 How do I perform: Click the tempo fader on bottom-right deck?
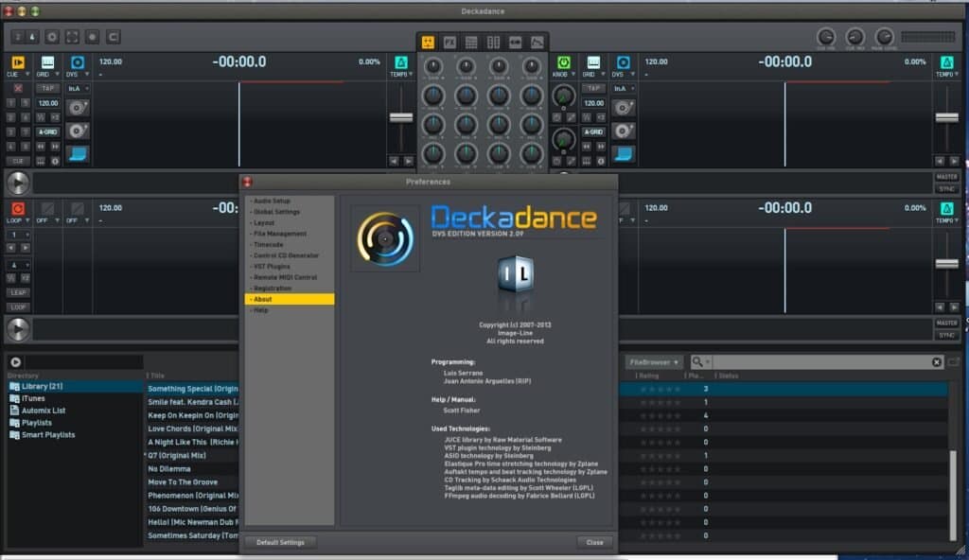[946, 264]
